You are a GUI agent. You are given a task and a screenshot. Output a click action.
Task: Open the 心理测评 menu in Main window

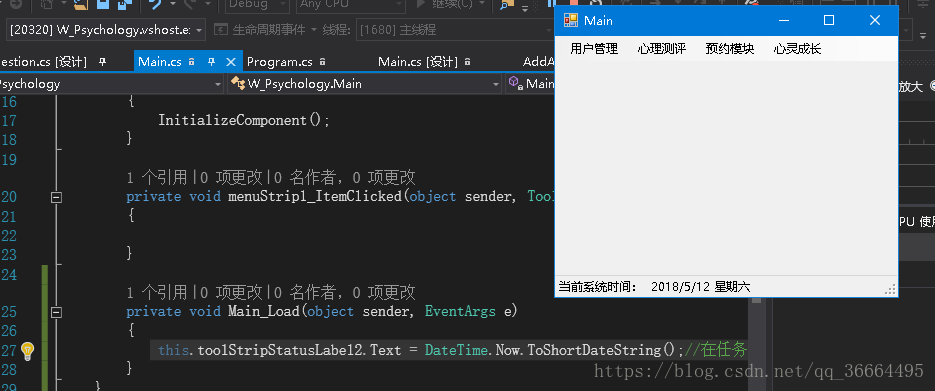click(661, 49)
